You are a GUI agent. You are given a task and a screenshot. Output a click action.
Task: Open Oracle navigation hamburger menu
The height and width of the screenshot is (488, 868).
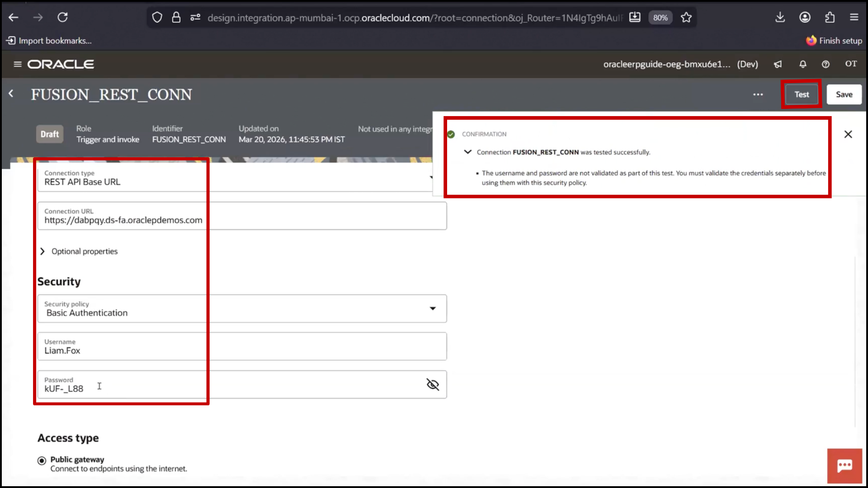click(x=18, y=64)
